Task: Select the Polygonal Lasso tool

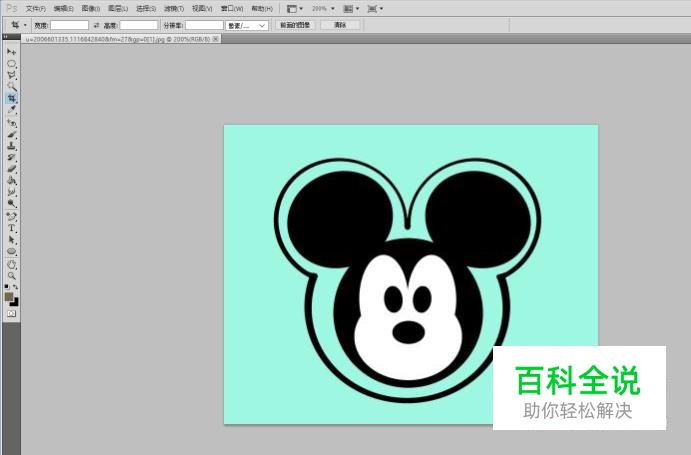Action: (x=11, y=75)
